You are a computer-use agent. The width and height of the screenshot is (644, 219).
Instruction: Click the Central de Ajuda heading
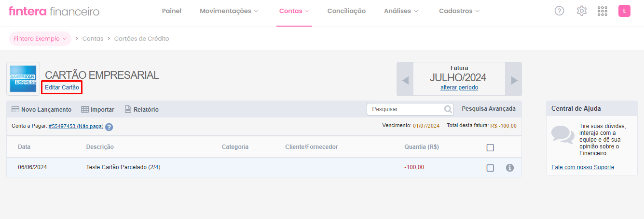[x=576, y=109]
